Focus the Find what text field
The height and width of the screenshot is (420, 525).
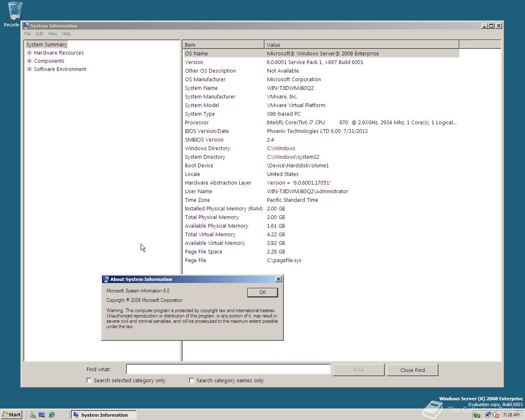click(228, 369)
